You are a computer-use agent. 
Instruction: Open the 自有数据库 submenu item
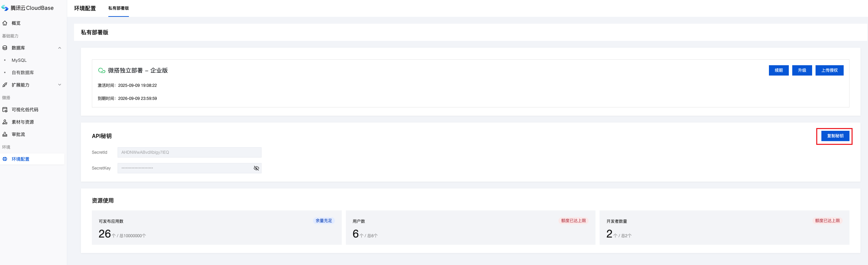(23, 72)
